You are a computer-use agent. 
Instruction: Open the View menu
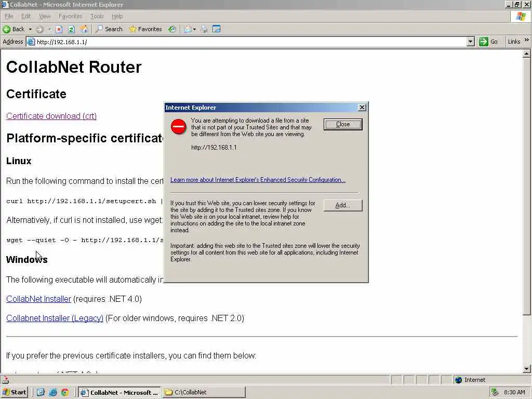45,16
